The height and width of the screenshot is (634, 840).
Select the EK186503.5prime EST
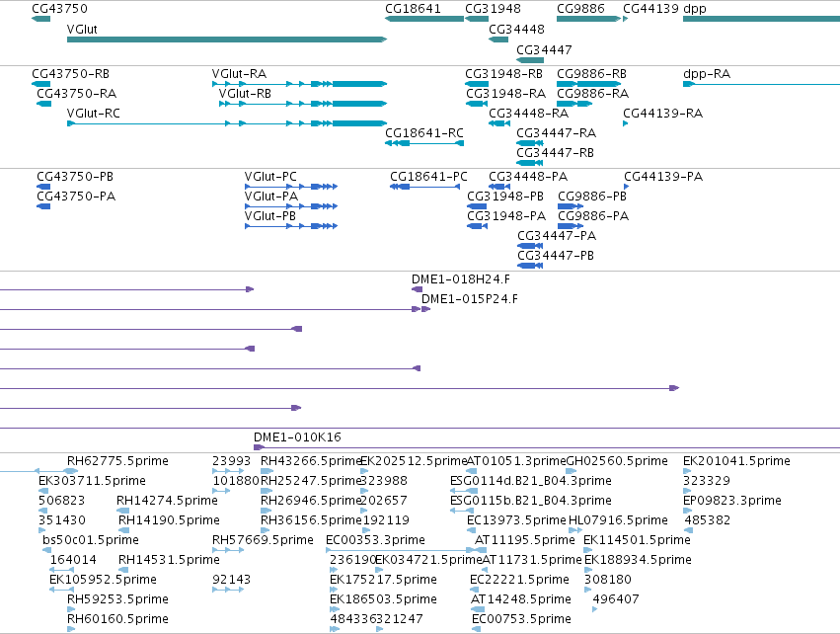click(x=335, y=609)
